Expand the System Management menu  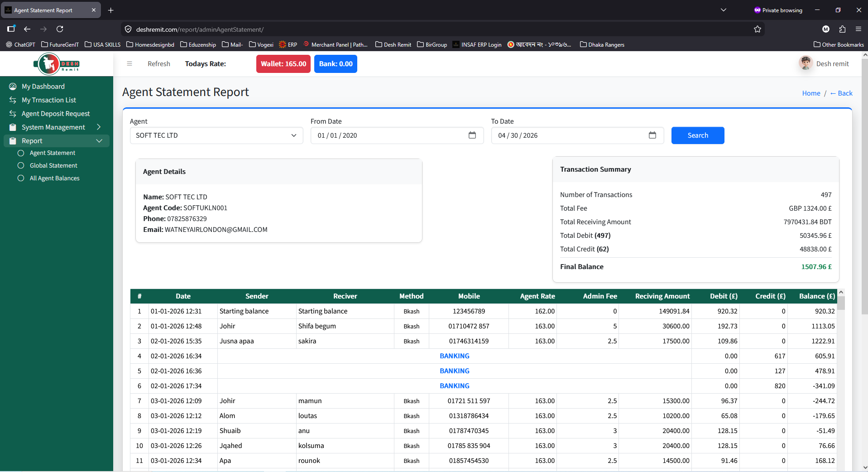(57, 127)
